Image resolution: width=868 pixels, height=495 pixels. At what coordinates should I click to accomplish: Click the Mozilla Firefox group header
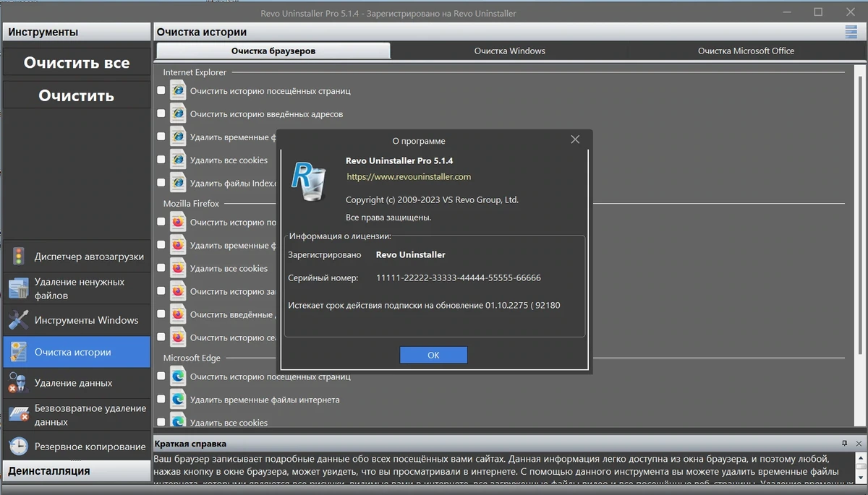191,204
